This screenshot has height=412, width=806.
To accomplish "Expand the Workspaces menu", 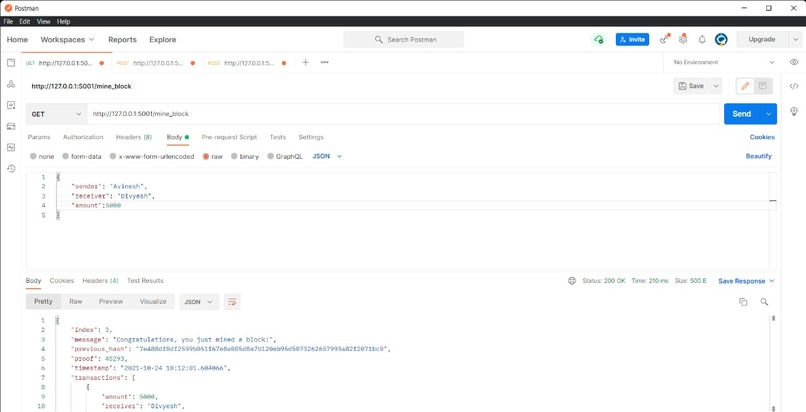I will pyautogui.click(x=67, y=40).
